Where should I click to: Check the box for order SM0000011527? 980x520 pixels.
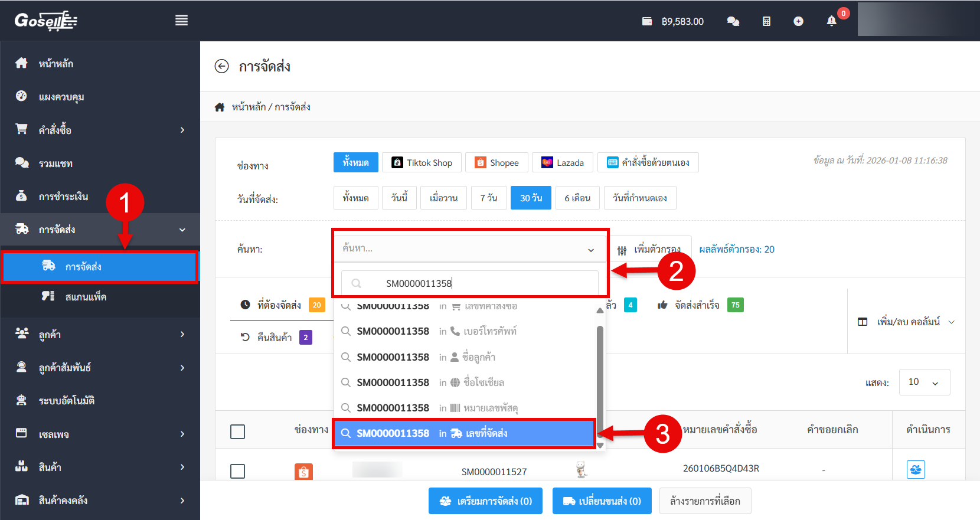[x=238, y=471]
